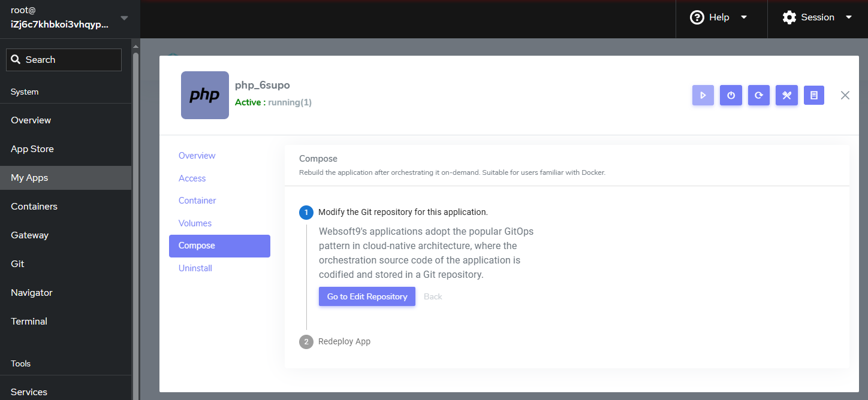
Task: Close the php_6supo app dialog
Action: pyautogui.click(x=845, y=95)
